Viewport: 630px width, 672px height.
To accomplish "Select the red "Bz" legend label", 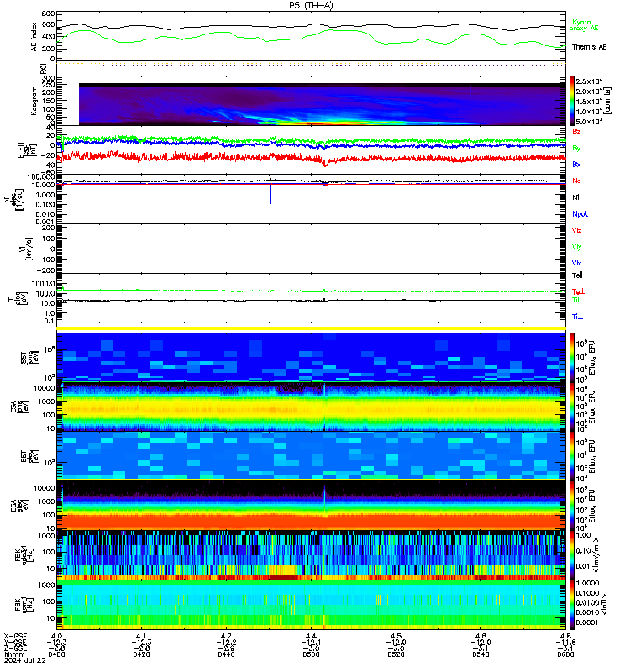I will (x=576, y=131).
